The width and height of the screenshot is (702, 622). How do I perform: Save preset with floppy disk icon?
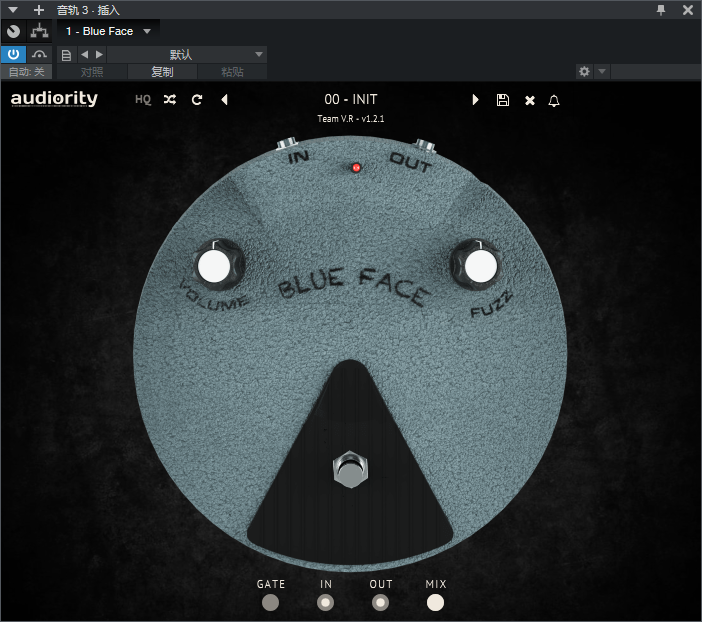point(503,100)
